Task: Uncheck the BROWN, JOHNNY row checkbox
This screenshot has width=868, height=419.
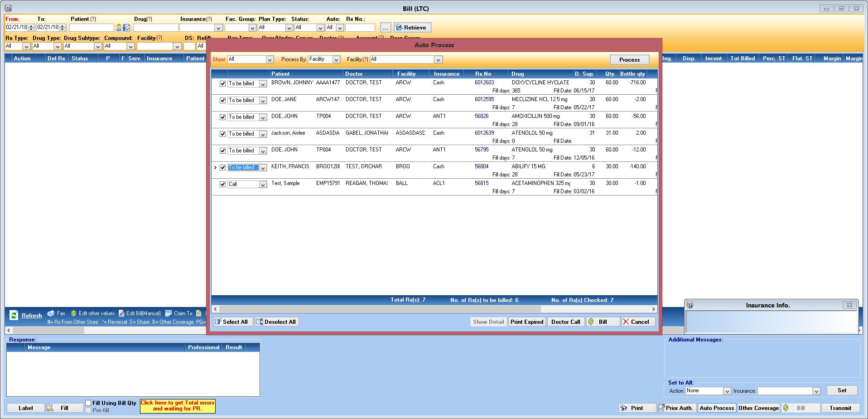Action: point(222,83)
